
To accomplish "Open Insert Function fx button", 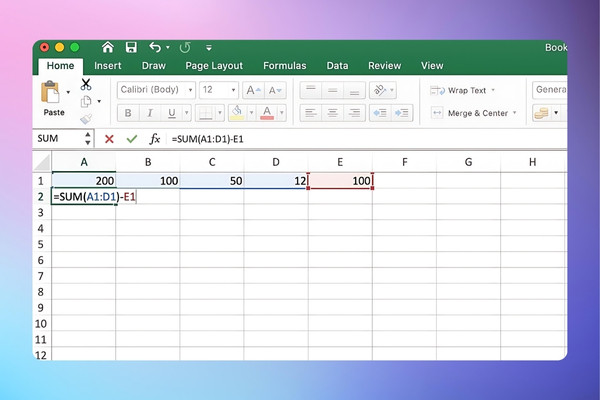I will [155, 139].
